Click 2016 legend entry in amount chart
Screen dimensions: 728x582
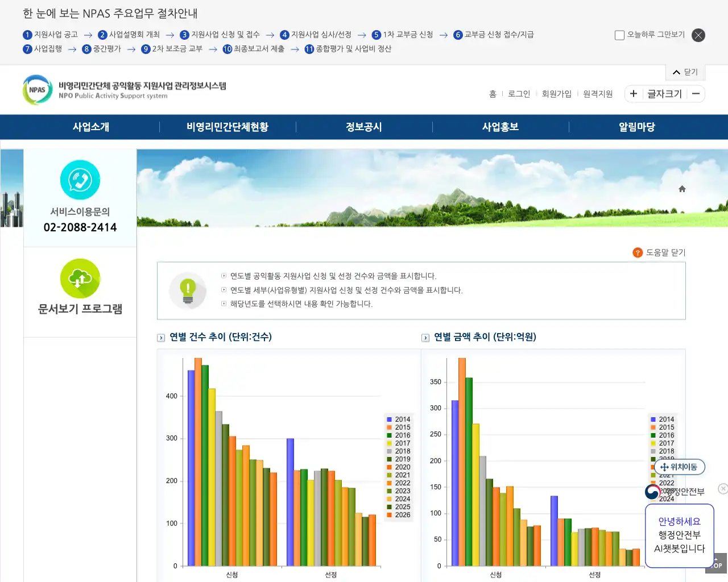pyautogui.click(x=663, y=435)
